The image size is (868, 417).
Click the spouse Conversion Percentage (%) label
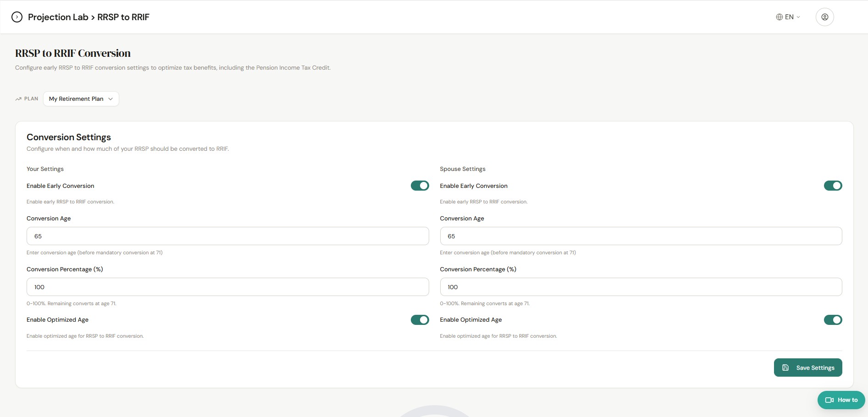tap(478, 269)
